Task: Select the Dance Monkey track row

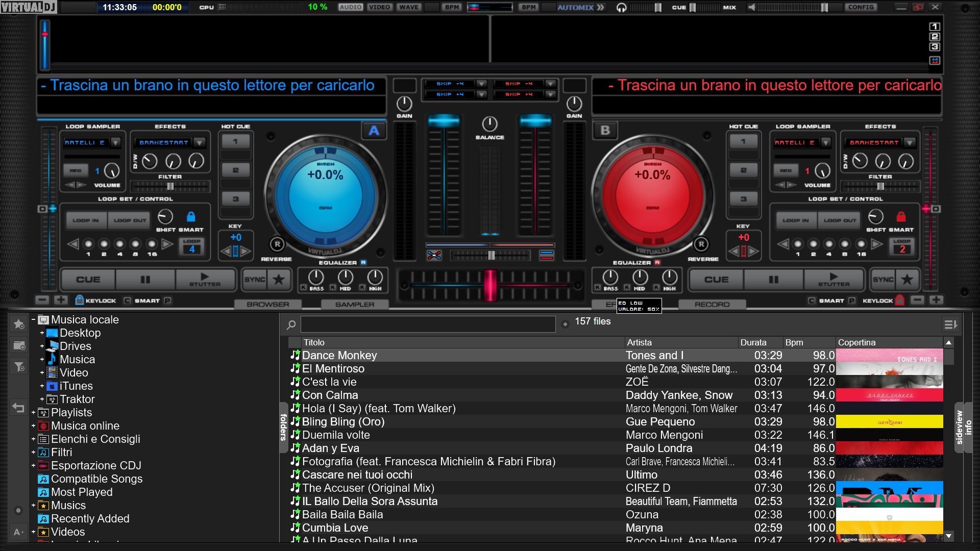Action: point(616,355)
